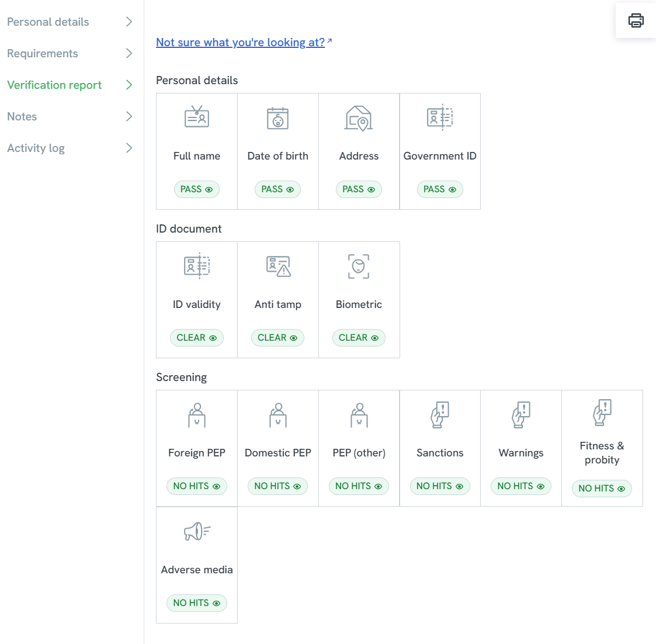This screenshot has height=644, width=656.
Task: Click the print icon
Action: coord(636,20)
